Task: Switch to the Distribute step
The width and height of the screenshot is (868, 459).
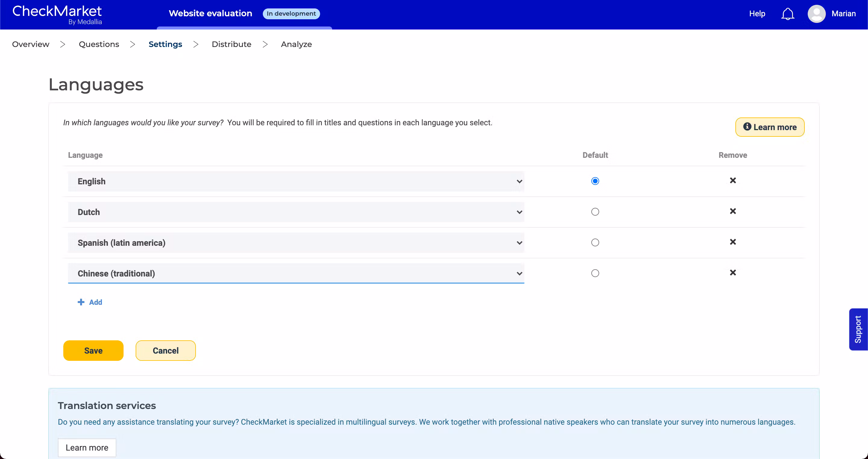Action: 231,44
